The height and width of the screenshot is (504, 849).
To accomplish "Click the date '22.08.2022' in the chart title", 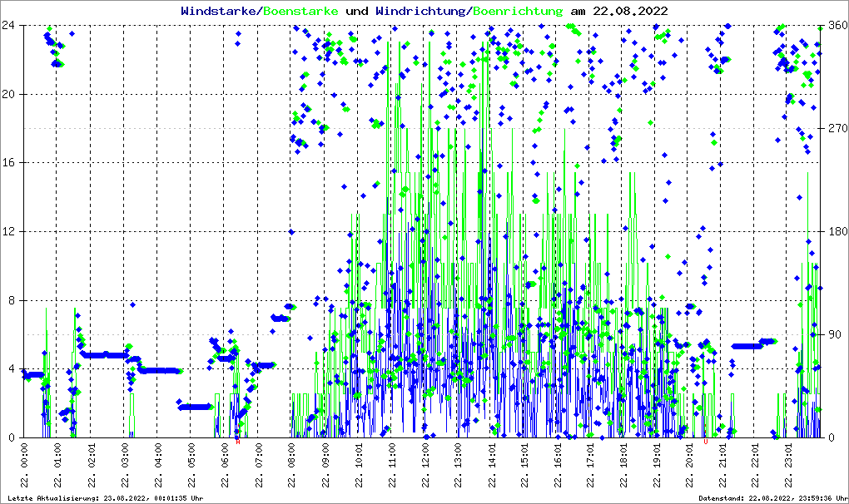I will [630, 11].
